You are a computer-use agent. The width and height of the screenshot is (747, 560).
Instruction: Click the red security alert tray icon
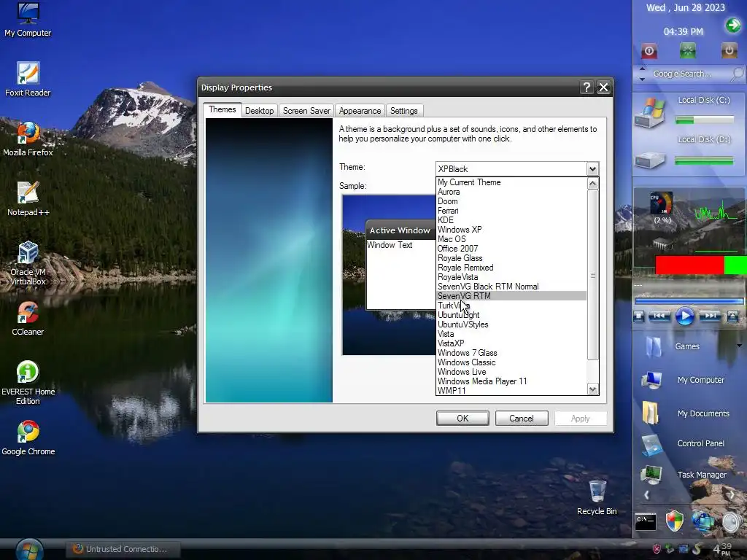(x=657, y=549)
